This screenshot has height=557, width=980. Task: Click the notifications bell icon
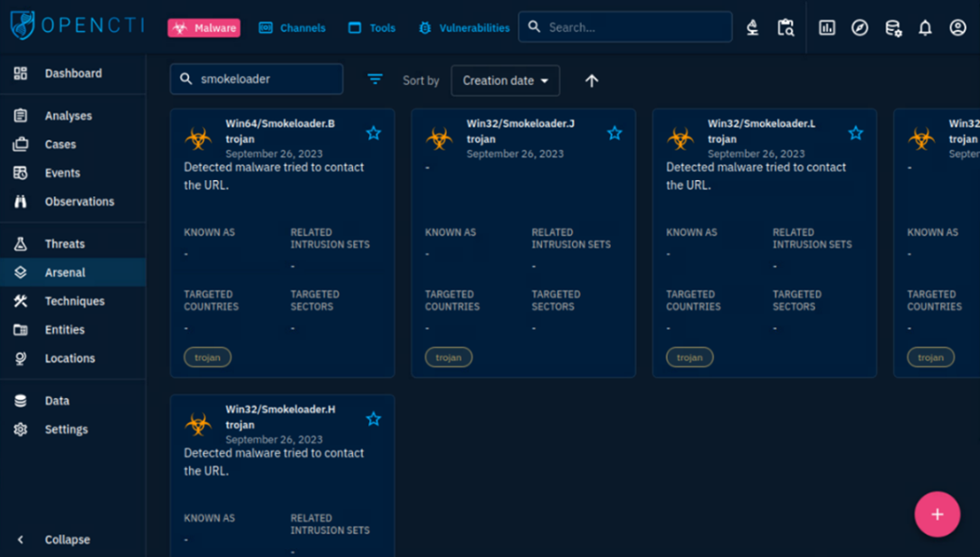pos(925,28)
